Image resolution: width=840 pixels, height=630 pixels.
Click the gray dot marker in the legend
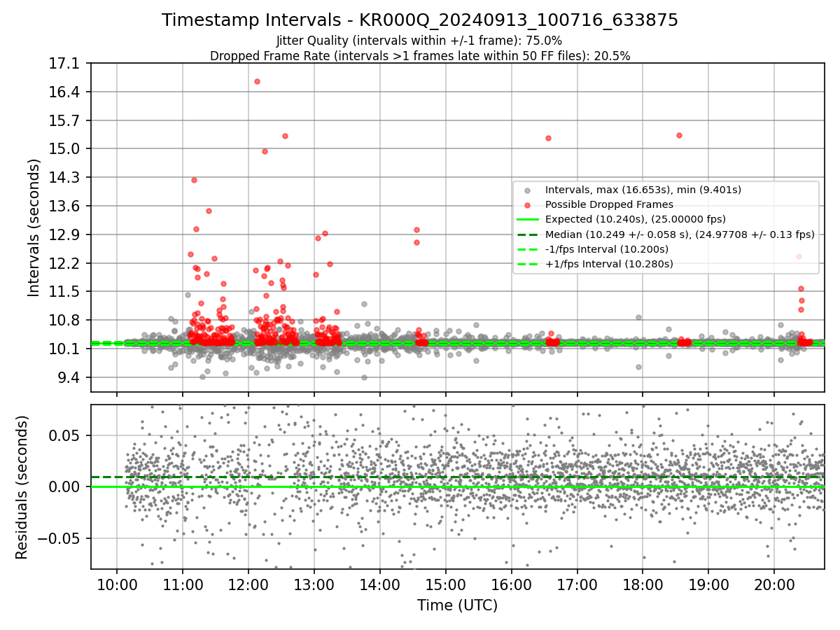pos(527,190)
